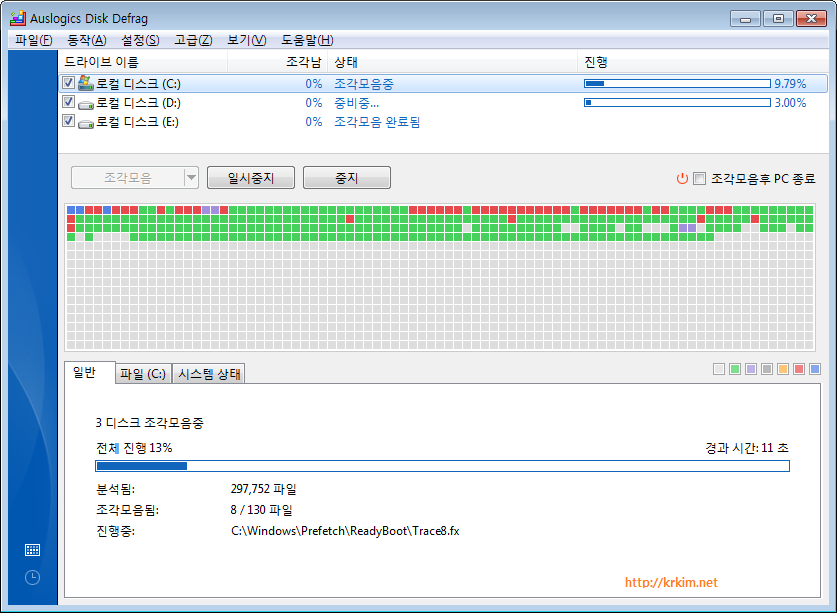Screen dimensions: 837x613
Task: Click the white legend square
Action: tap(719, 369)
